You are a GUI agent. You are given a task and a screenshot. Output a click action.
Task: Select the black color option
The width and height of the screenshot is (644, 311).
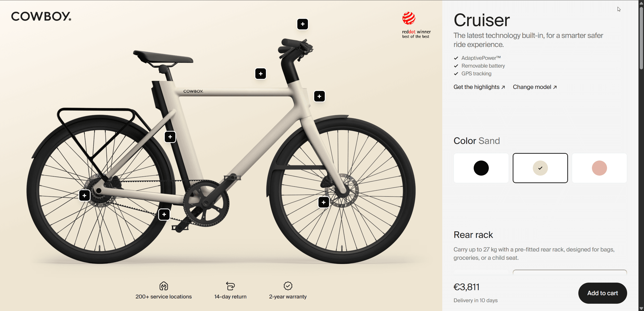point(481,168)
